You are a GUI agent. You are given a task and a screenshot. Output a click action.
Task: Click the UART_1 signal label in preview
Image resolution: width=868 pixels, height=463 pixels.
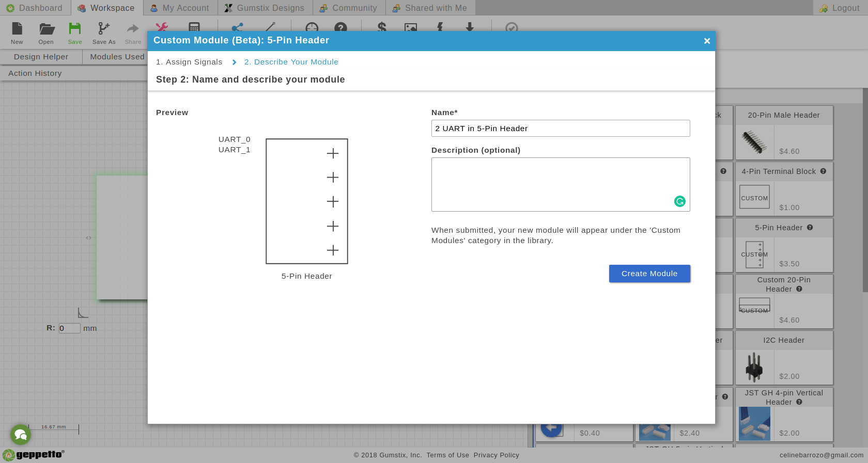click(x=235, y=150)
